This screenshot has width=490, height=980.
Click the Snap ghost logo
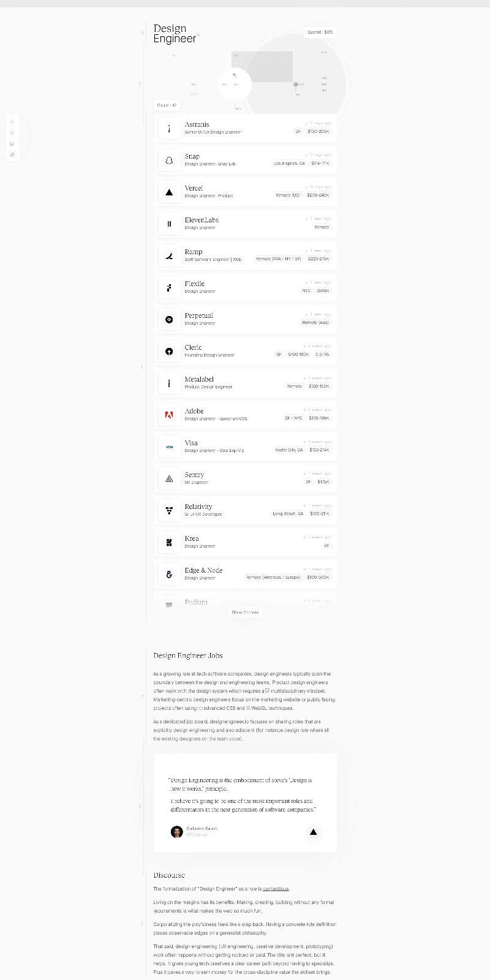tap(169, 160)
